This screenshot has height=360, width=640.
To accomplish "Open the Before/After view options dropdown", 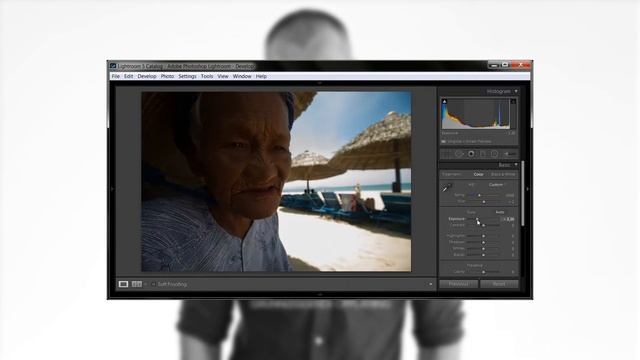I will [x=145, y=284].
